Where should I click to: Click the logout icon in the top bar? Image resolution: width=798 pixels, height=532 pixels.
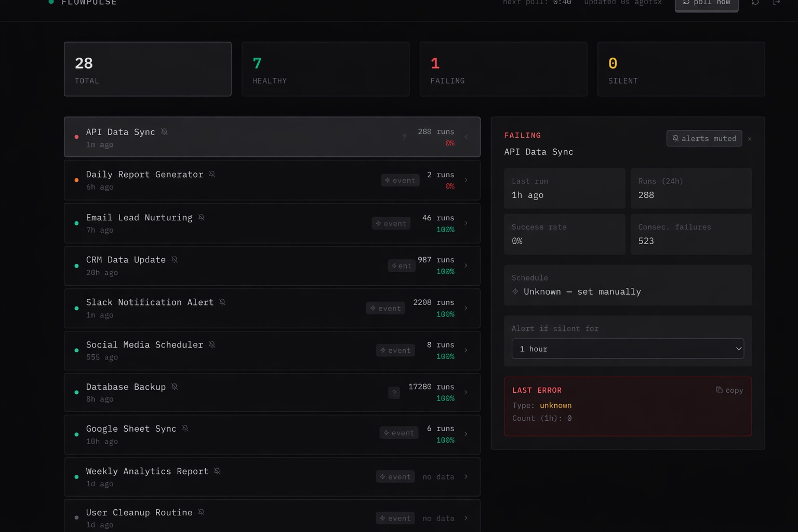pyautogui.click(x=776, y=3)
